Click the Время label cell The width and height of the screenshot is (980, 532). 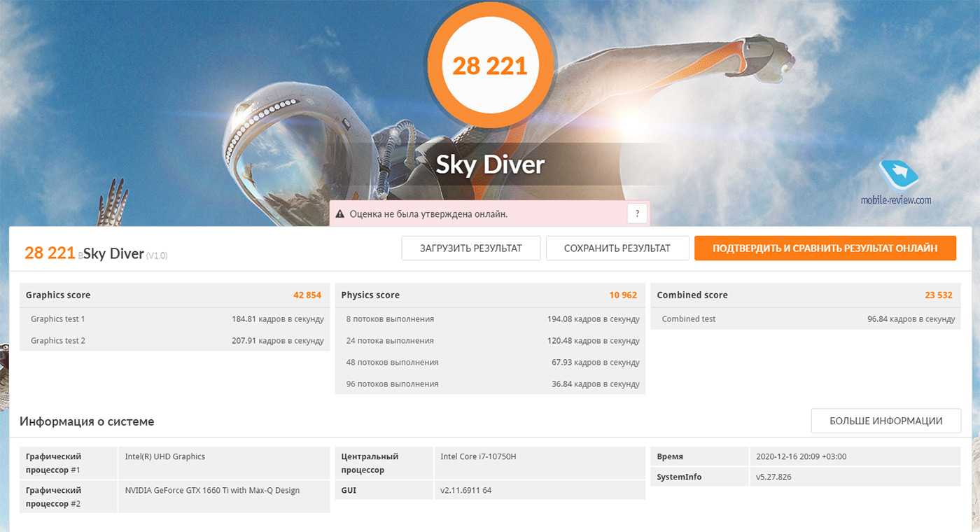point(700,456)
